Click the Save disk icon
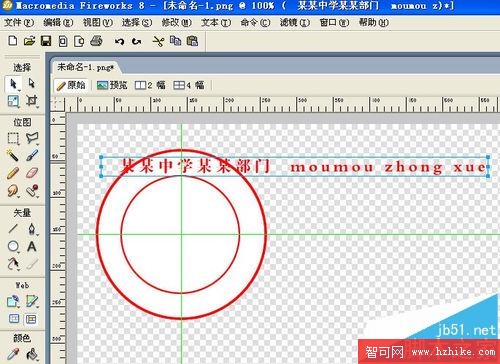This screenshot has width=500, height=364. (46, 41)
